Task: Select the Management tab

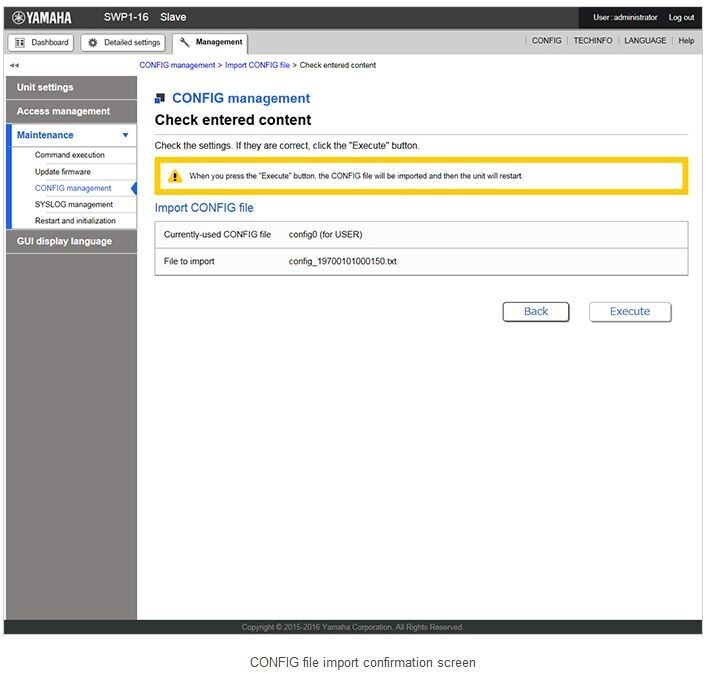Action: [210, 42]
